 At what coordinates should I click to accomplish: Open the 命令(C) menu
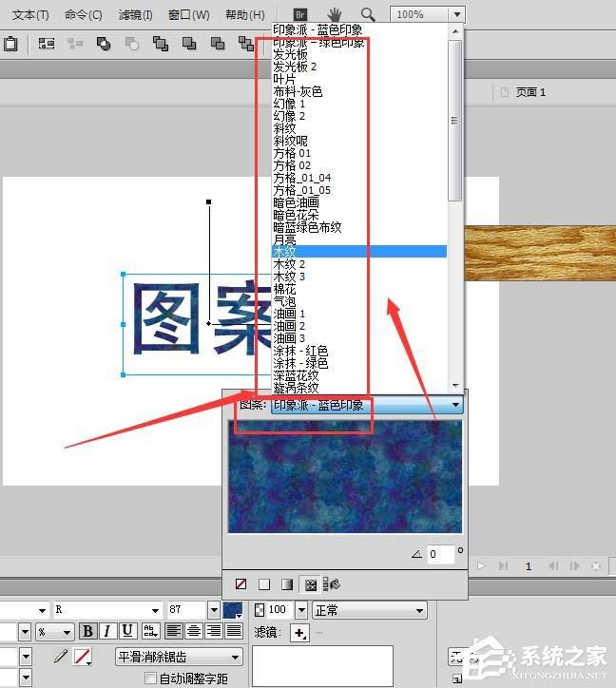coord(84,15)
